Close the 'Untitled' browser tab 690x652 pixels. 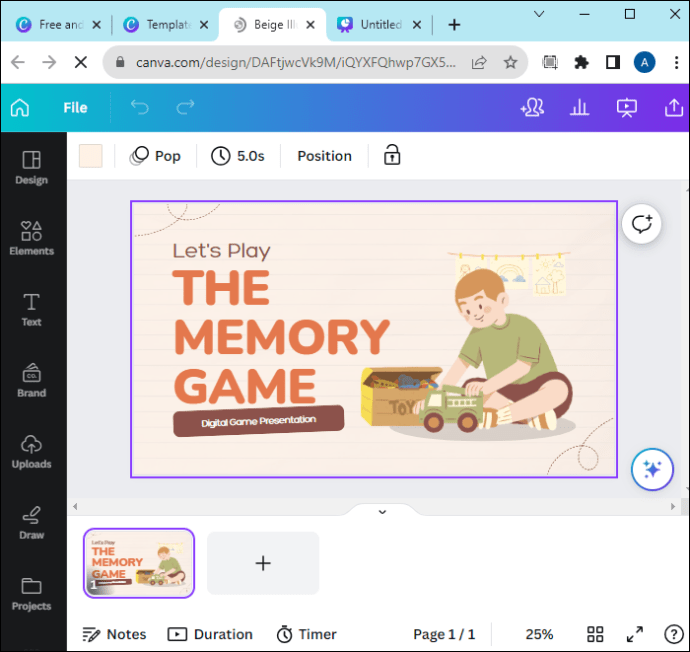[x=417, y=25]
